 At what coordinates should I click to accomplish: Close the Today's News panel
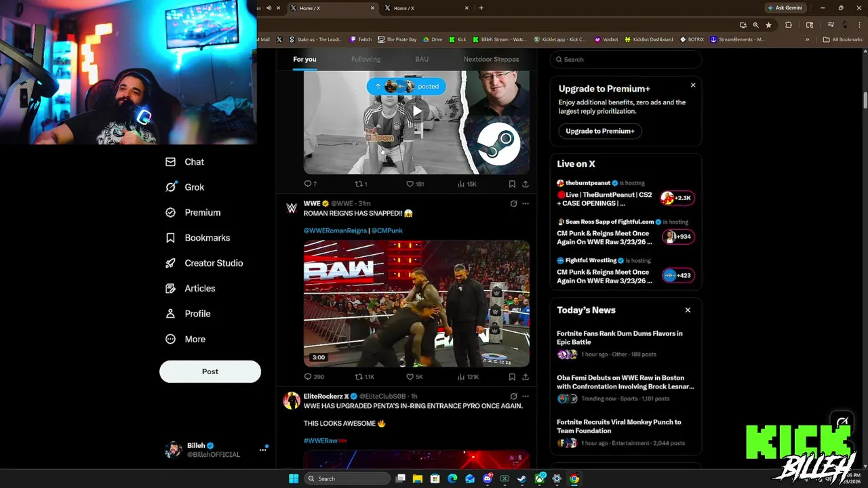coord(688,310)
